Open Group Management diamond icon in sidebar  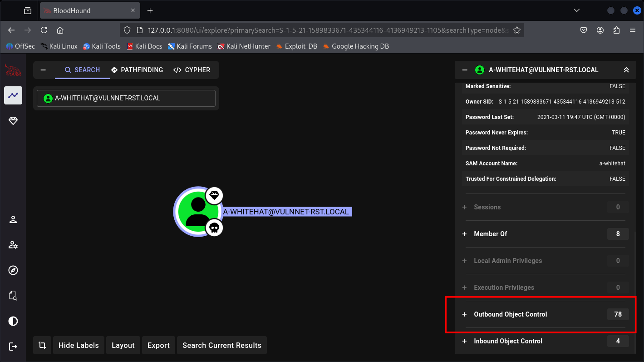[13, 120]
